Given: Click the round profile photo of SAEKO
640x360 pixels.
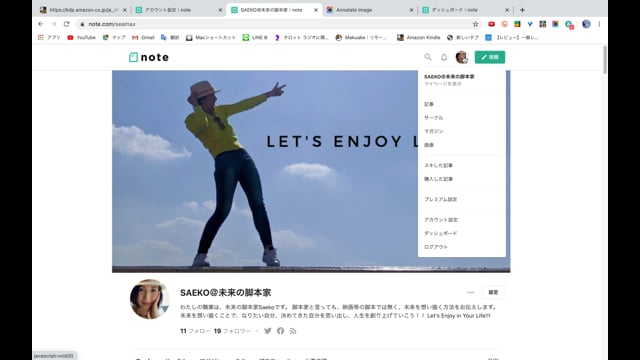Looking at the screenshot, I should pyautogui.click(x=149, y=299).
